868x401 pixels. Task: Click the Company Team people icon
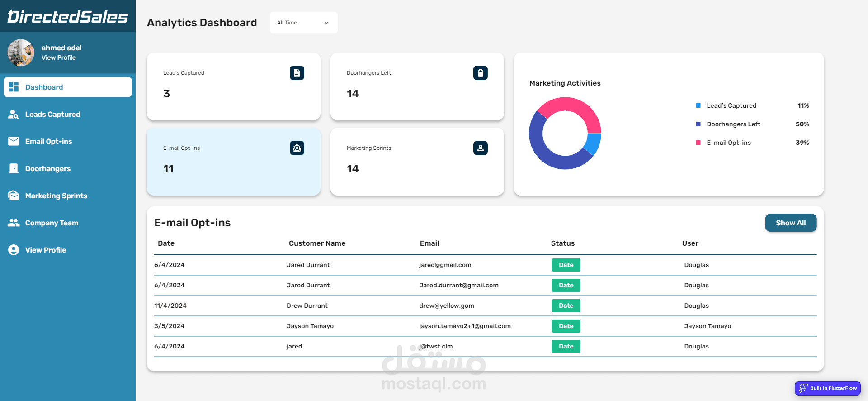point(14,223)
